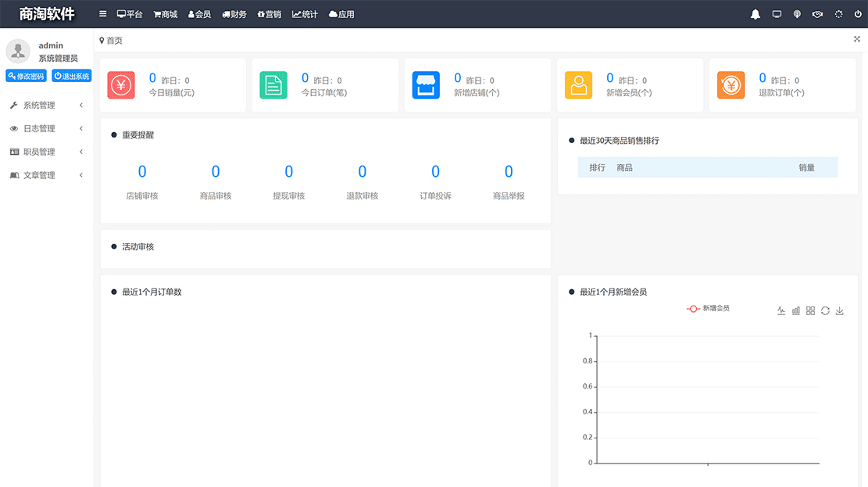The height and width of the screenshot is (487, 868).
Task: Click the 修改密码 button
Action: [x=26, y=76]
